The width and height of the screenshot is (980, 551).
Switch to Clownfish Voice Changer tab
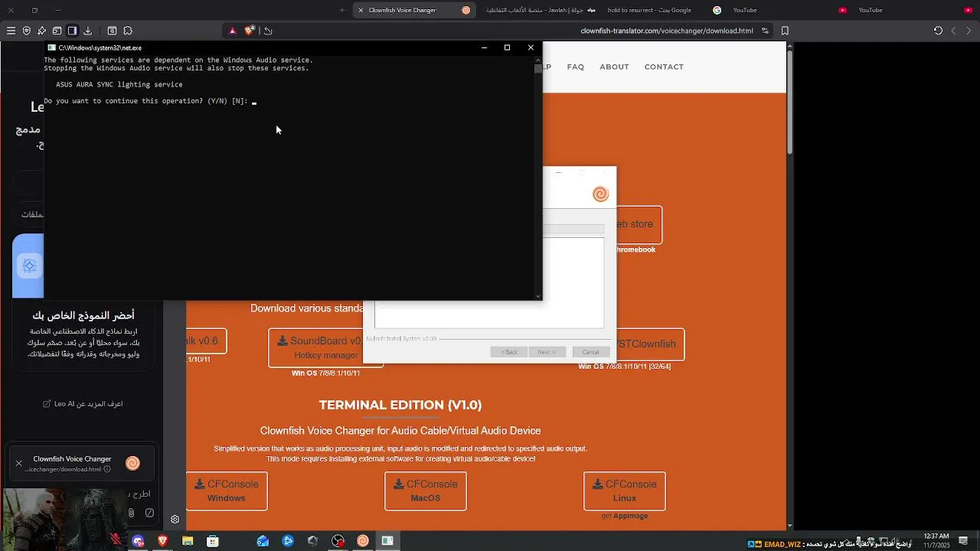tap(413, 10)
